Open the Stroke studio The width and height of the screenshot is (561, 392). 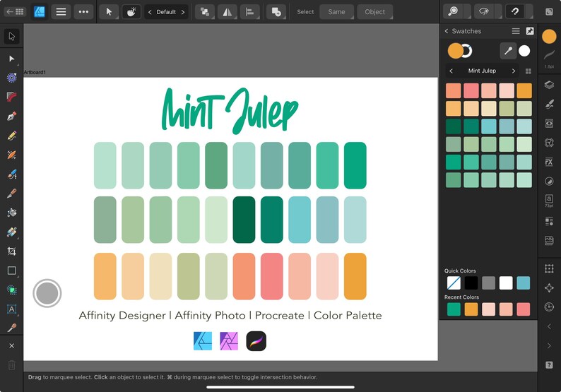point(549,57)
